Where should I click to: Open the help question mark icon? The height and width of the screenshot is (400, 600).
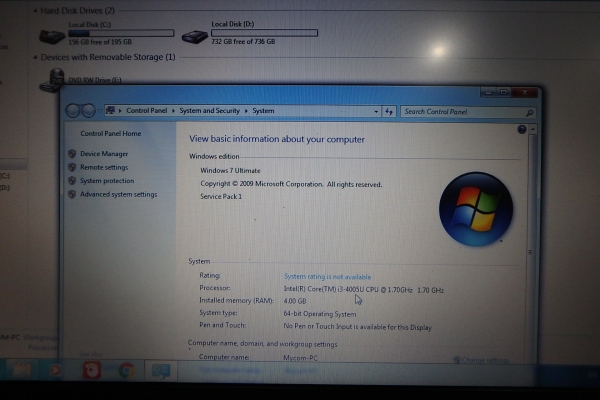(x=522, y=129)
